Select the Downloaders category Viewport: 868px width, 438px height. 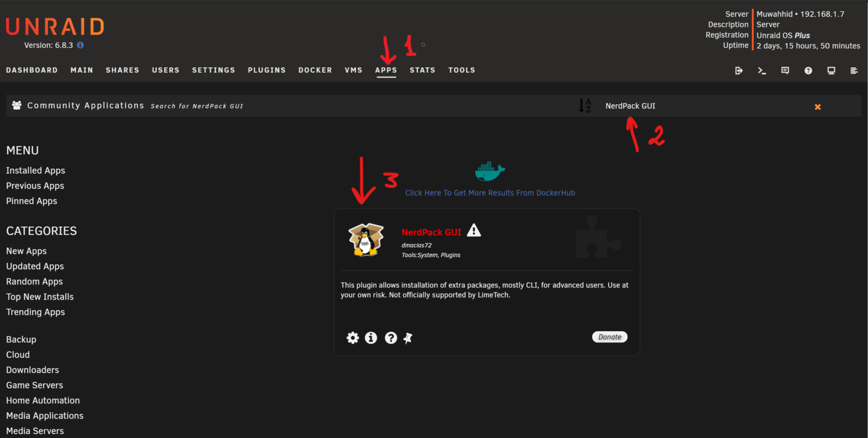[x=33, y=370]
